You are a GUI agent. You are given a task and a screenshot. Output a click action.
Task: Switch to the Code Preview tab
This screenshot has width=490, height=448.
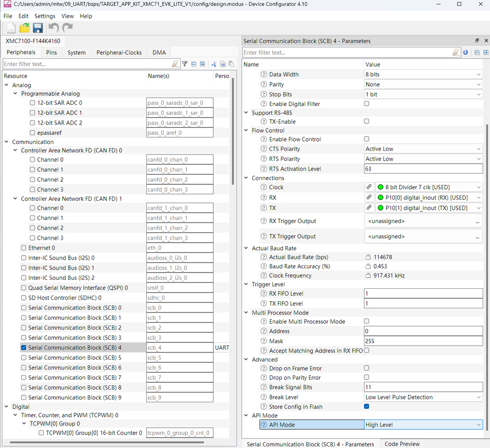click(x=402, y=444)
